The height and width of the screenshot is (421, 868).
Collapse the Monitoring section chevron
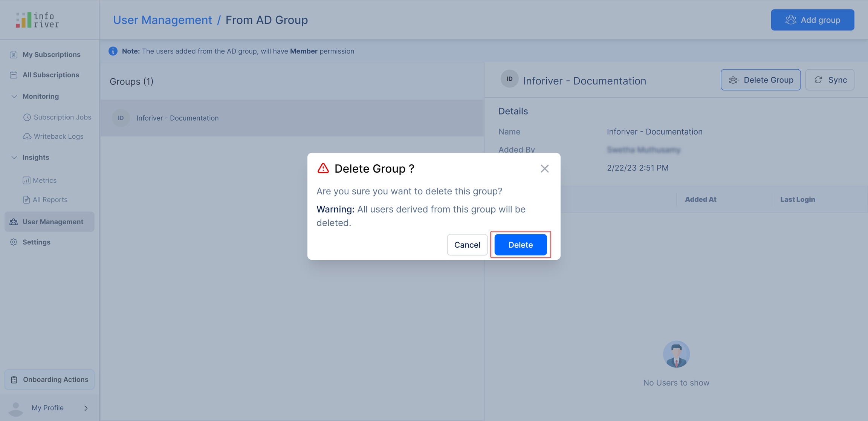pos(14,96)
